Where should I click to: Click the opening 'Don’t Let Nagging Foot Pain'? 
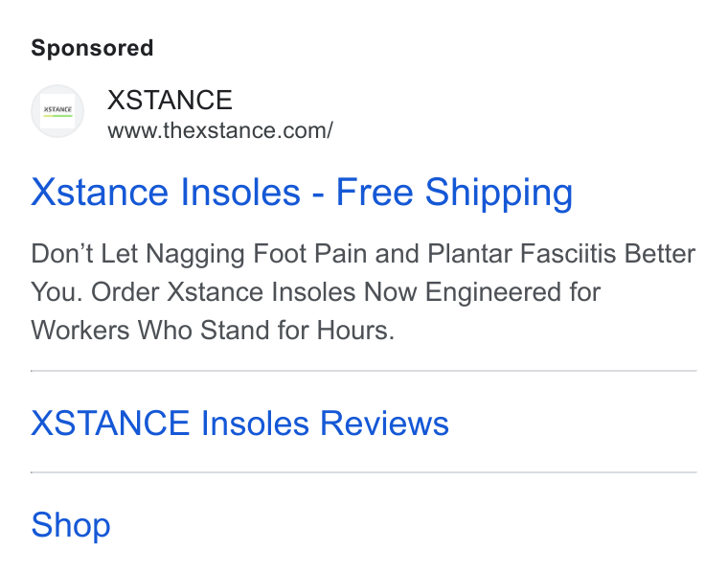tap(198, 254)
